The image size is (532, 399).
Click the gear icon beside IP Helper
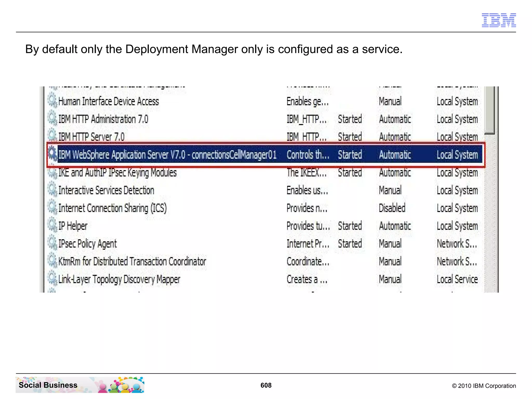pyautogui.click(x=52, y=225)
